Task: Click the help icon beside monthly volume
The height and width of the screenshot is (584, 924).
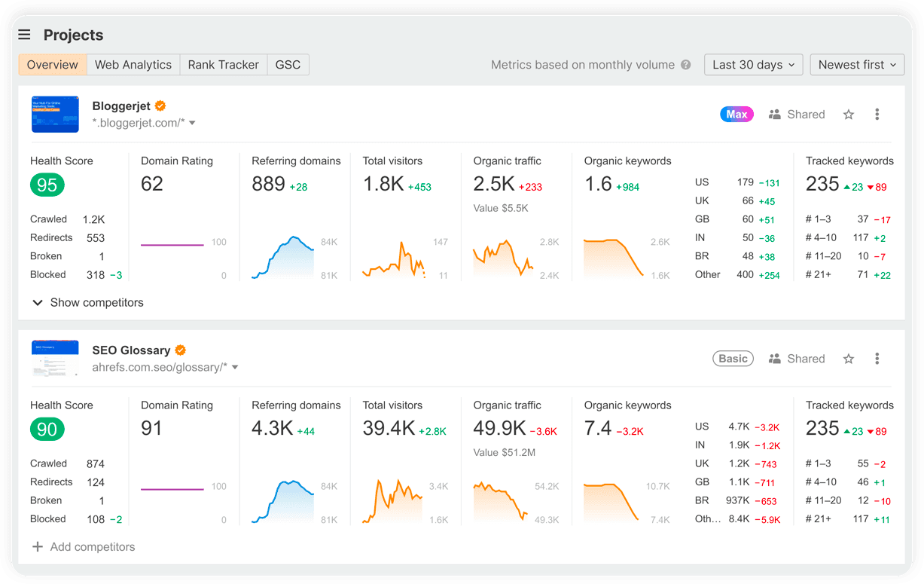Action: (x=686, y=65)
